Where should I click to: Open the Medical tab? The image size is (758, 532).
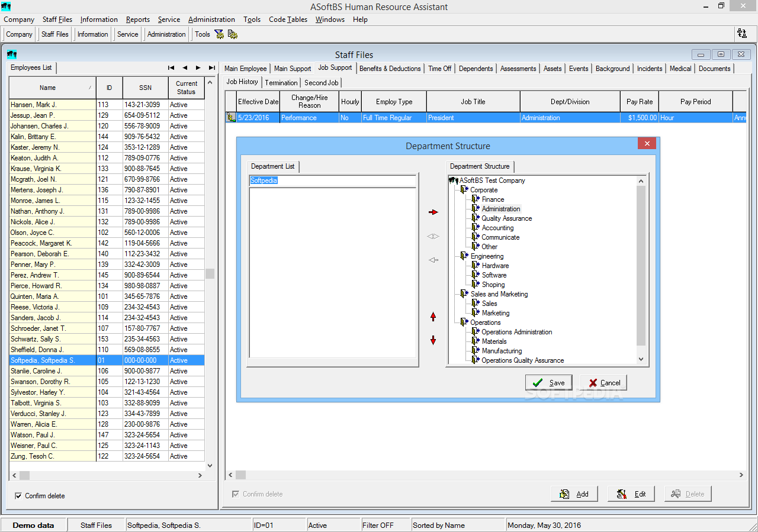[680, 69]
